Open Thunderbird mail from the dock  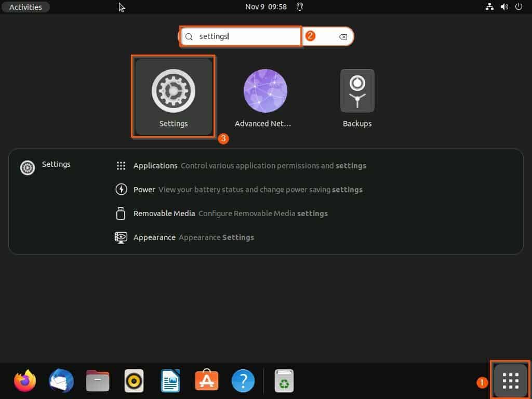point(61,380)
